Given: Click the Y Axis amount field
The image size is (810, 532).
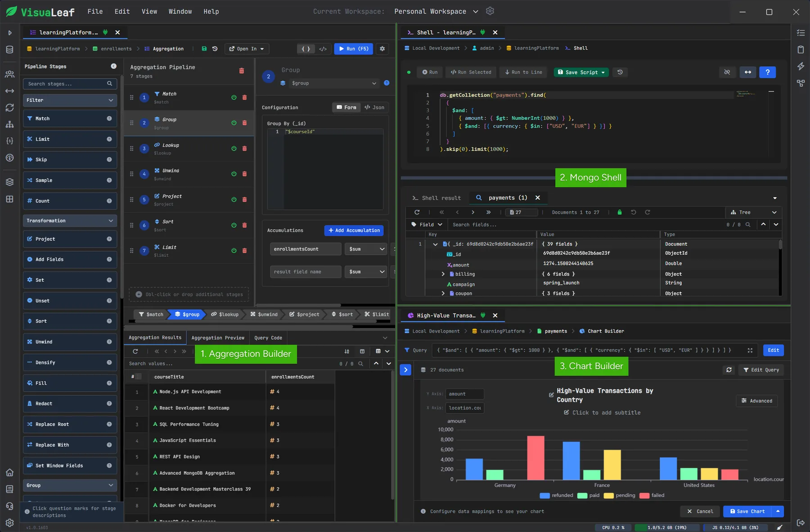Looking at the screenshot, I should [465, 394].
